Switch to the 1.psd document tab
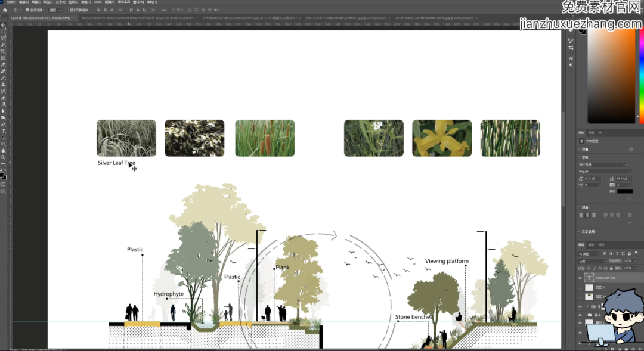 pyautogui.click(x=42, y=18)
